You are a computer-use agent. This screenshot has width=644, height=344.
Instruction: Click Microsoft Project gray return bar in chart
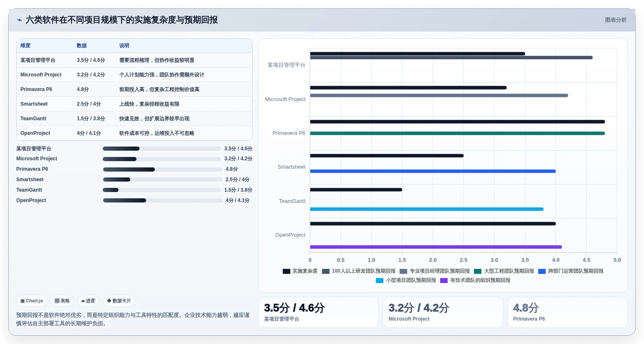(x=439, y=96)
